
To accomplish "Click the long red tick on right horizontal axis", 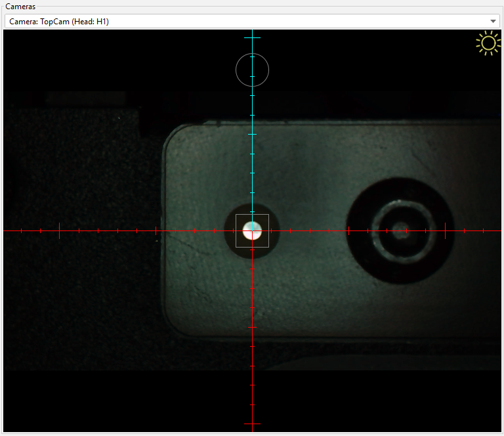I will tap(446, 230).
